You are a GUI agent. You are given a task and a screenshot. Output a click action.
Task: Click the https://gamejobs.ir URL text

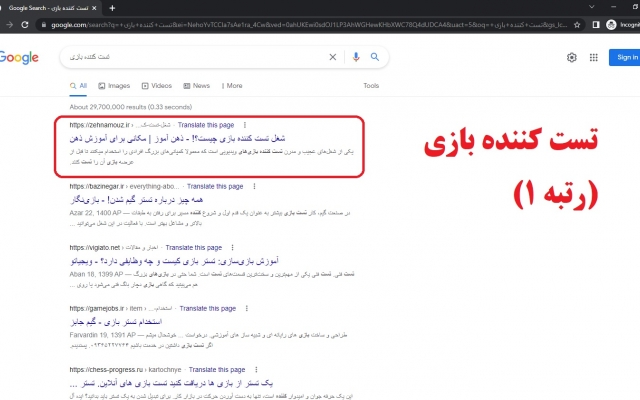tap(97, 309)
